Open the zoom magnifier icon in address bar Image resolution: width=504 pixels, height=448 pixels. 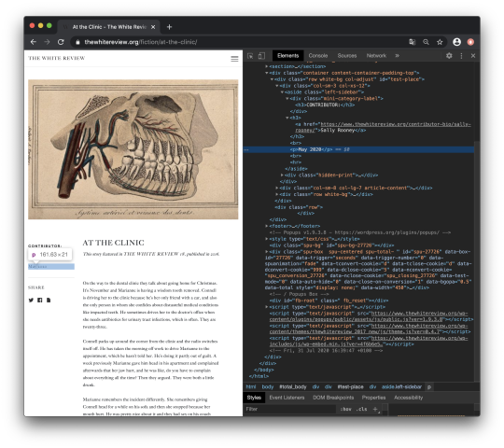426,42
